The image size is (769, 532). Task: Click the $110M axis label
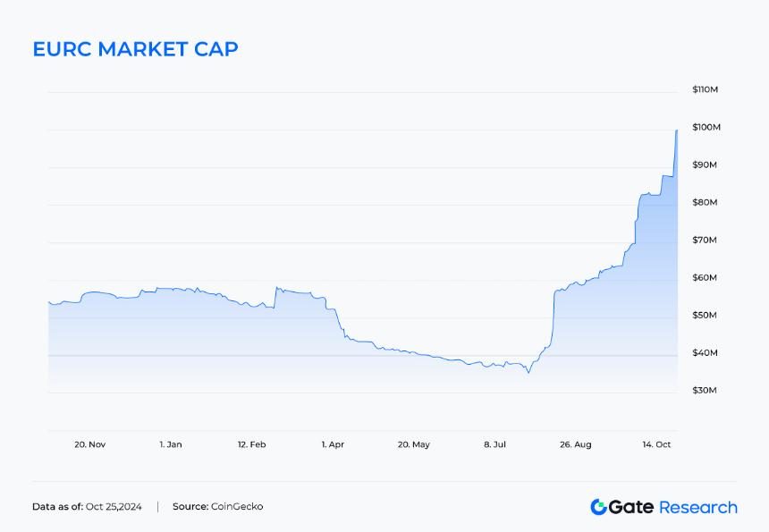(x=705, y=89)
